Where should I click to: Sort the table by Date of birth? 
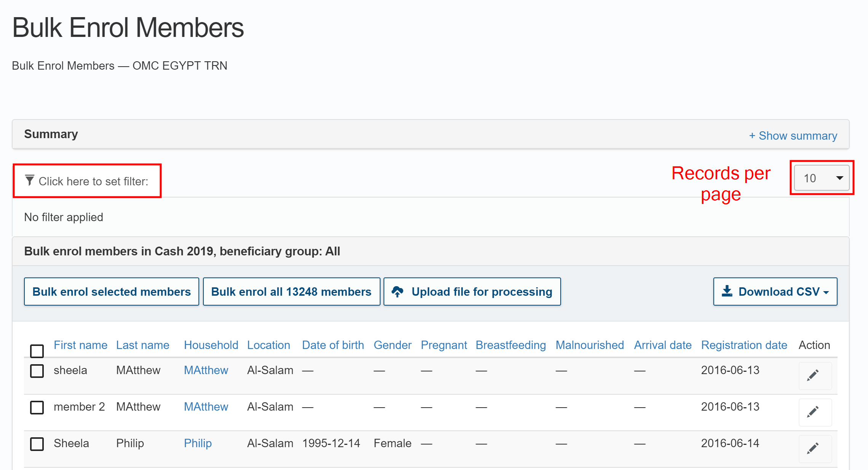click(332, 345)
